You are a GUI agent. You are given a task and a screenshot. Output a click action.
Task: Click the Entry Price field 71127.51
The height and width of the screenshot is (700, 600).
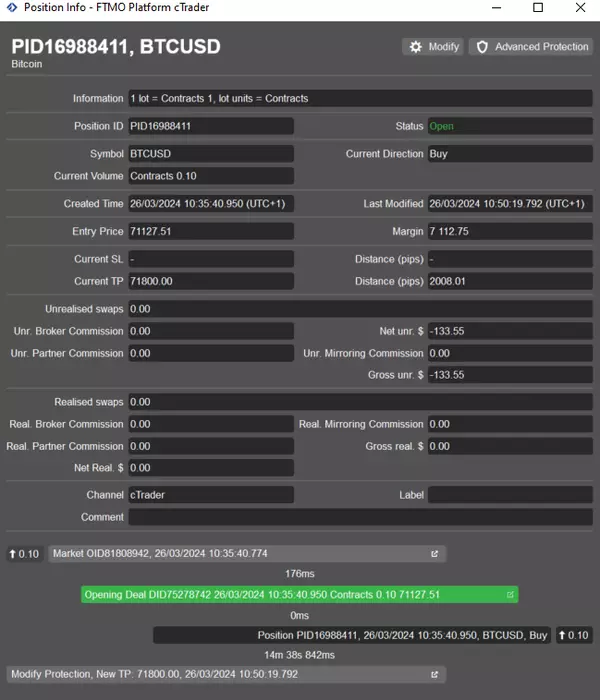(x=211, y=231)
